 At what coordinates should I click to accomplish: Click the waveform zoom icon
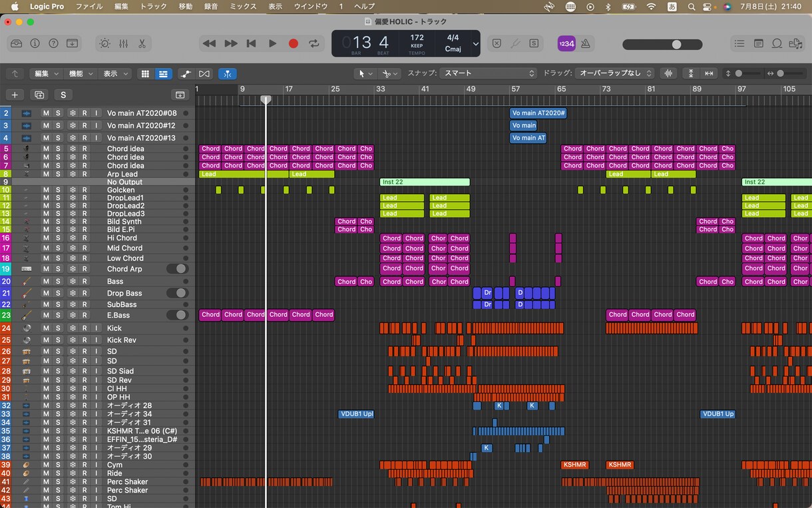point(669,73)
